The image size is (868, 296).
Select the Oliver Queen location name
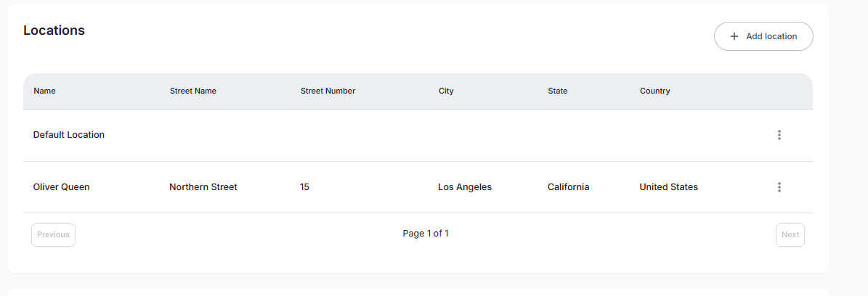click(62, 187)
